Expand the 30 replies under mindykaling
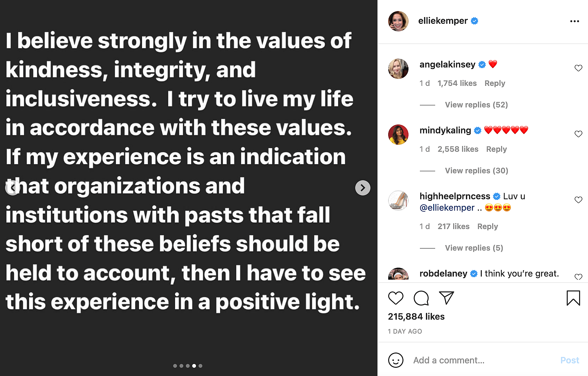This screenshot has height=376, width=588. [476, 171]
